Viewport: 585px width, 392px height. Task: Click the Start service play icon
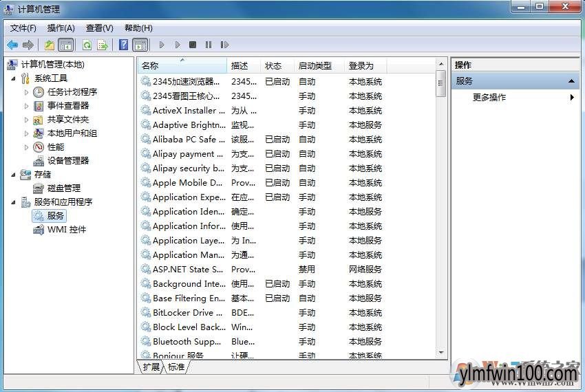(x=162, y=45)
